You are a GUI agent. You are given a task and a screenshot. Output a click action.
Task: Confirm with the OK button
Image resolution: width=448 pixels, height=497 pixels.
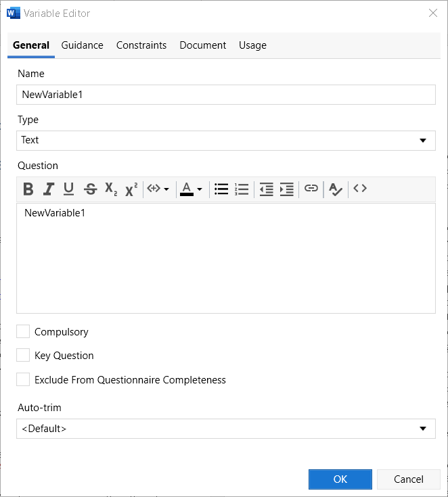[x=340, y=479]
